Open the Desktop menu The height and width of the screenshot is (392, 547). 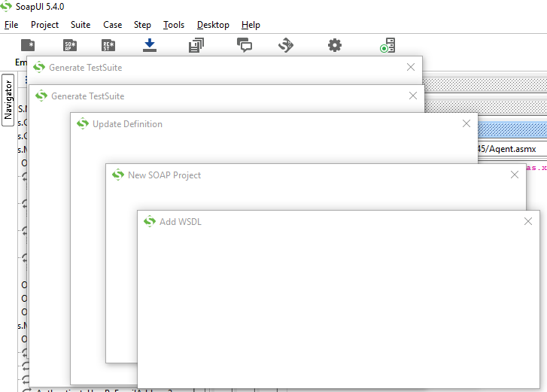pyautogui.click(x=213, y=25)
